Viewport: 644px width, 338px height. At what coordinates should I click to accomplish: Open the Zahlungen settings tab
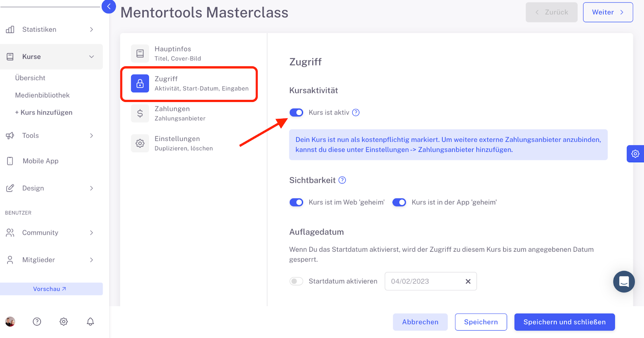189,113
